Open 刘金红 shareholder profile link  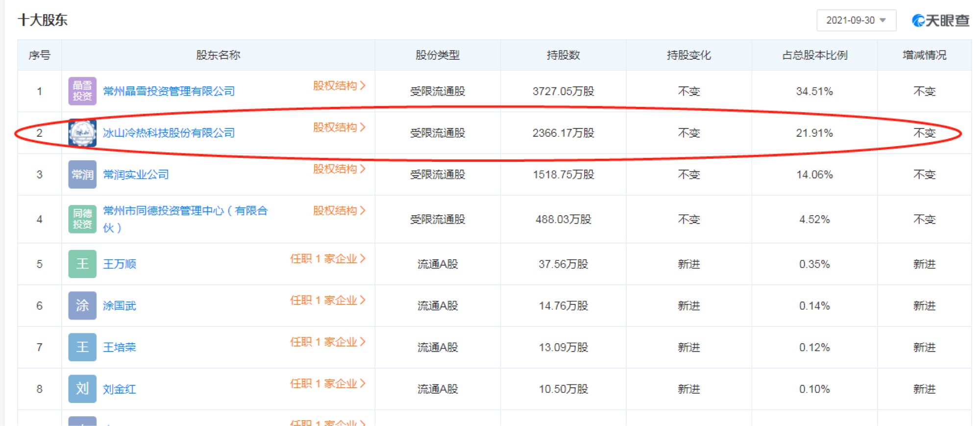click(120, 389)
